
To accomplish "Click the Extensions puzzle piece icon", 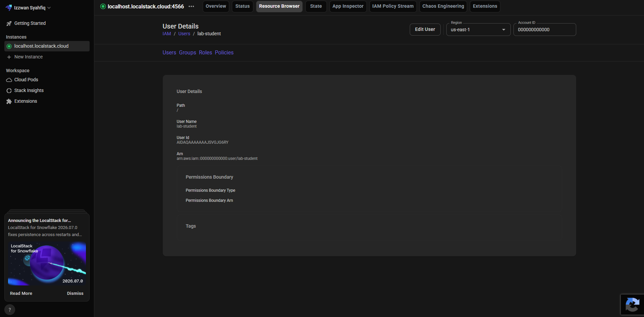I will (x=9, y=101).
